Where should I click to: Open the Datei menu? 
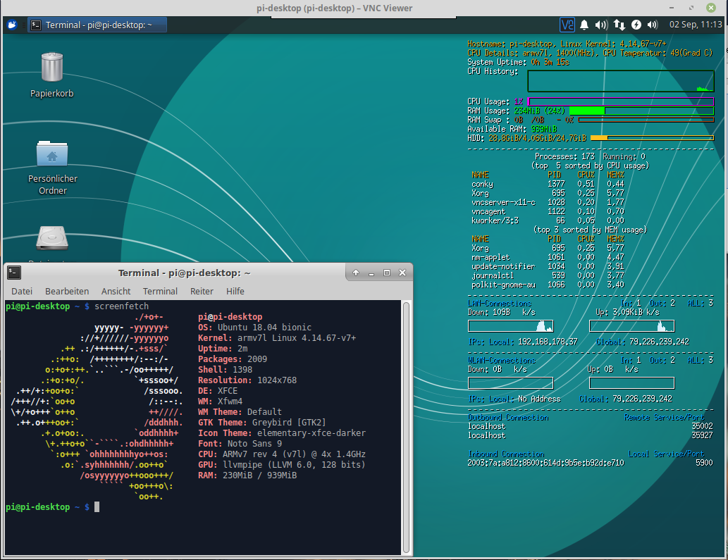coord(22,291)
